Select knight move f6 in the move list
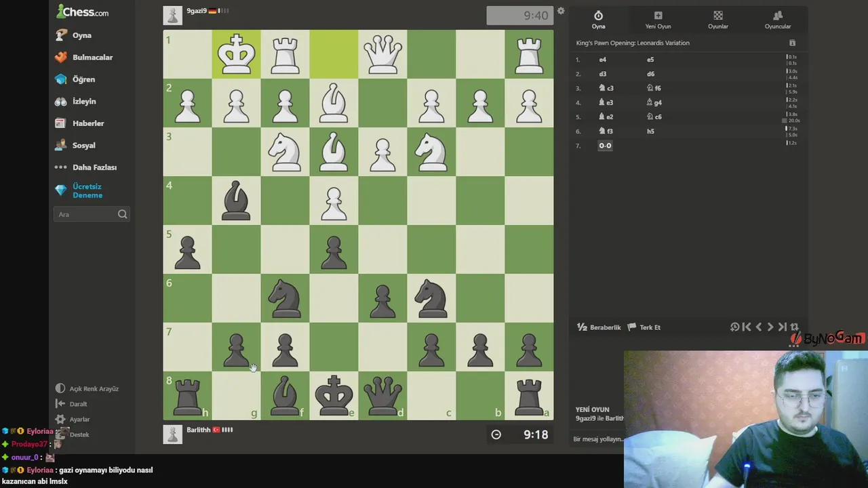This screenshot has height=488, width=868. 654,88
